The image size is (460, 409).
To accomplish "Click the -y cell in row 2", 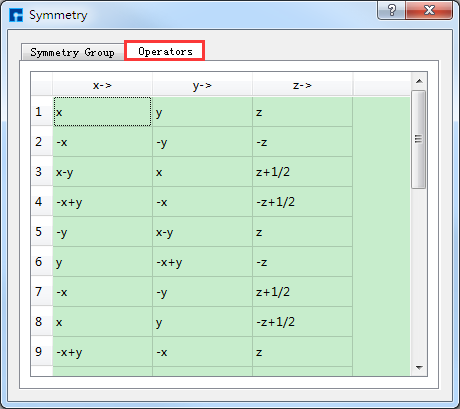I will click(202, 141).
